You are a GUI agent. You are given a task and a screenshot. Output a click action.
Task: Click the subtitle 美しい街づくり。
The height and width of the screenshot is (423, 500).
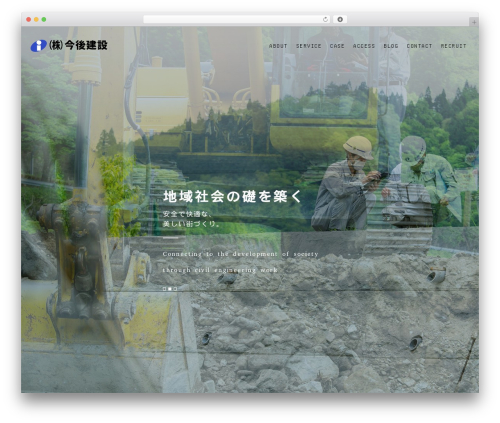point(192,224)
